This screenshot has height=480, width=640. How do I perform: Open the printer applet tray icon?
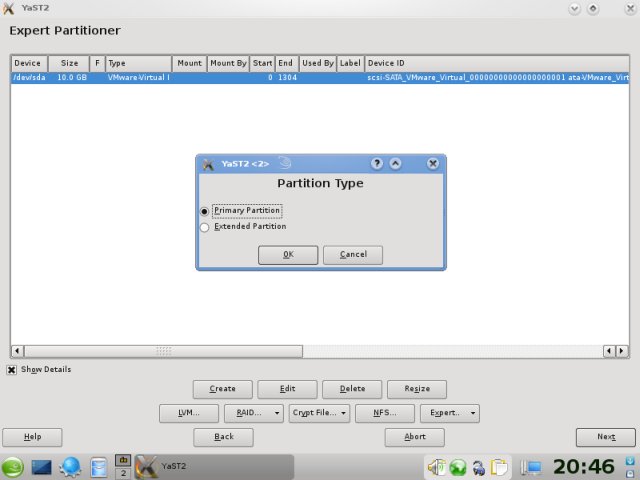(479, 468)
